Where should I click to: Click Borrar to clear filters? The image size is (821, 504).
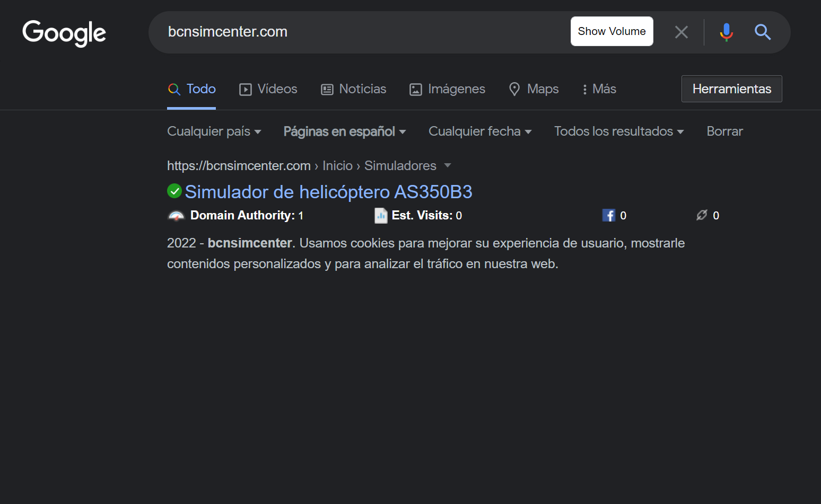coord(724,131)
